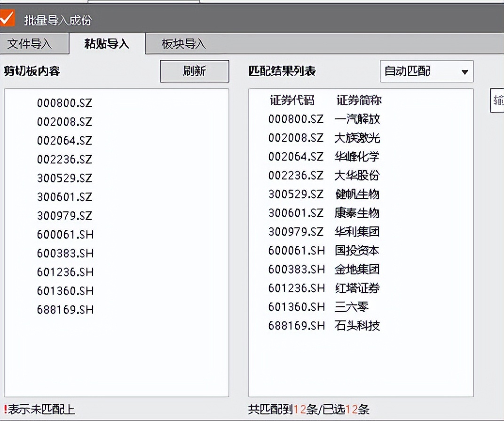
Task: Select 300601.SZ 康泰生物 entry
Action: point(324,213)
